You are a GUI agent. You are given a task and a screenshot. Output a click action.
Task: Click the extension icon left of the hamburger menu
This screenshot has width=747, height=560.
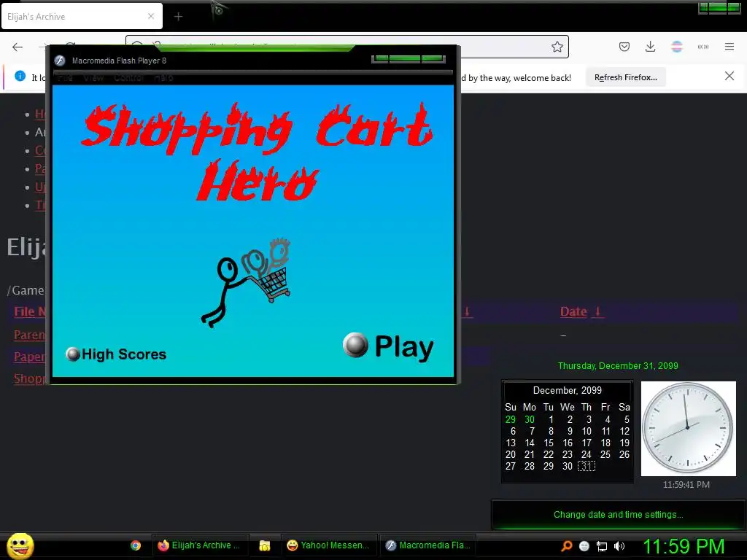(703, 47)
